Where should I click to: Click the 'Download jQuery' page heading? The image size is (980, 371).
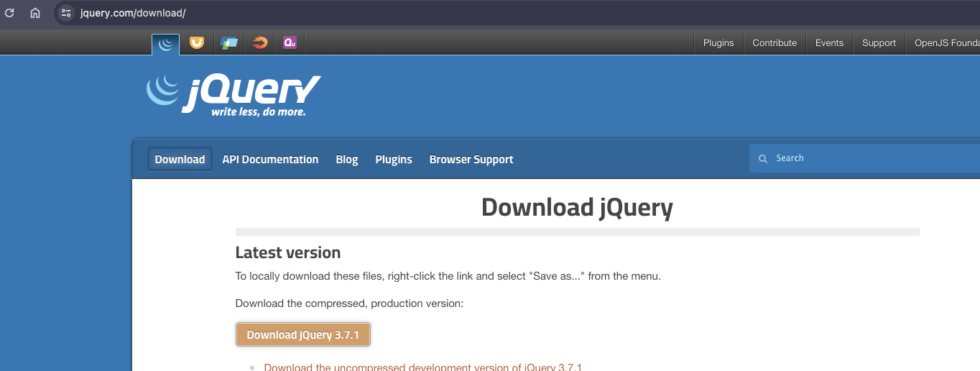(577, 207)
